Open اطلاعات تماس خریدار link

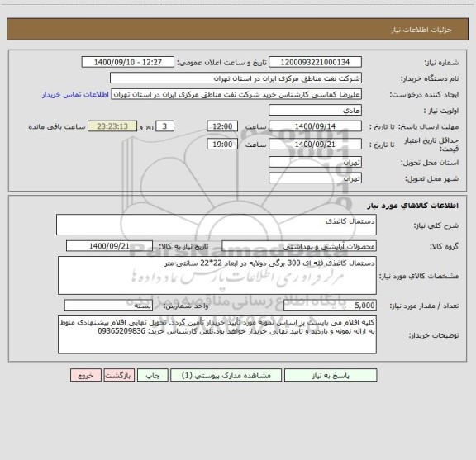(x=75, y=95)
